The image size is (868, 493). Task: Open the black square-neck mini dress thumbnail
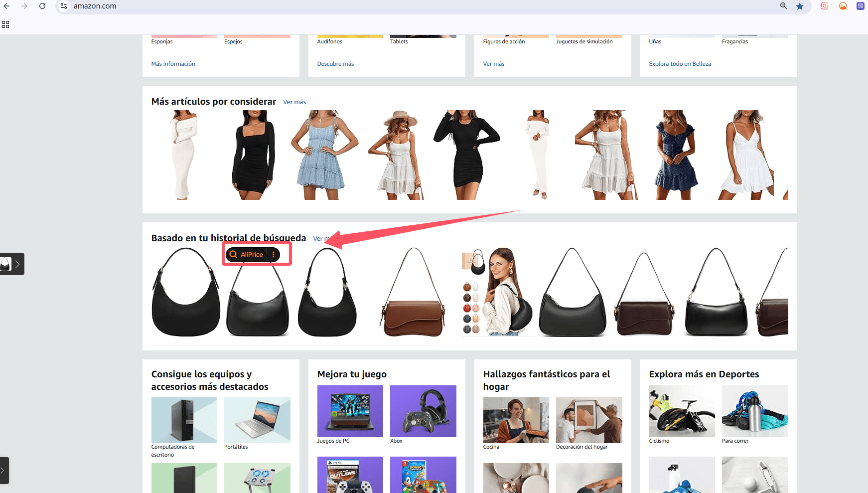point(253,155)
